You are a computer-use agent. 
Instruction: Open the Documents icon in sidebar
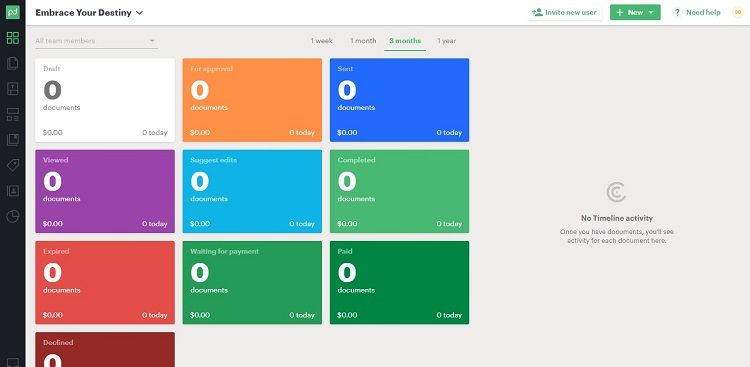pyautogui.click(x=13, y=63)
